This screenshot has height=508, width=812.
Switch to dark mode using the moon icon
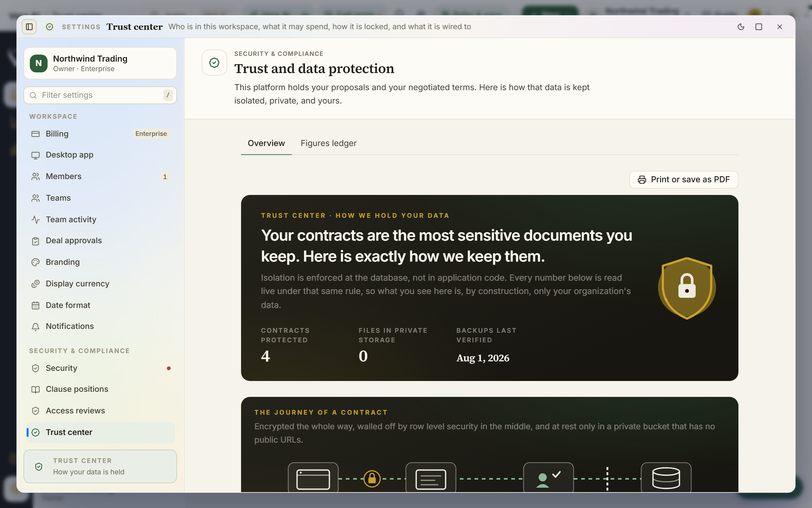tap(741, 27)
